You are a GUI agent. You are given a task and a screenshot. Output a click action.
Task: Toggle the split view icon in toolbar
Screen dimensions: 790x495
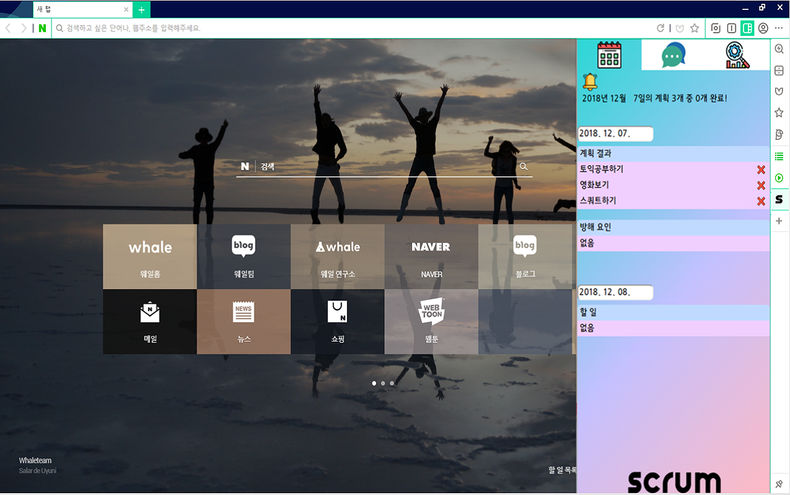point(732,28)
